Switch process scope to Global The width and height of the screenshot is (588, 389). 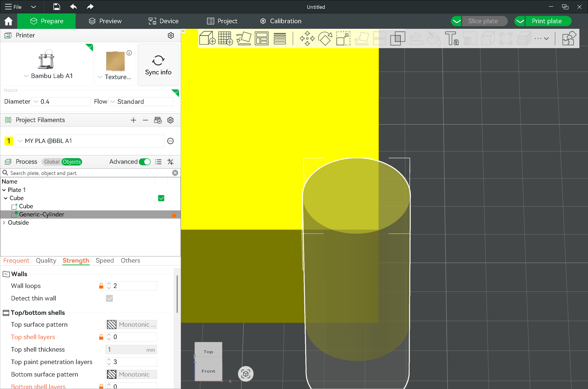[51, 162]
